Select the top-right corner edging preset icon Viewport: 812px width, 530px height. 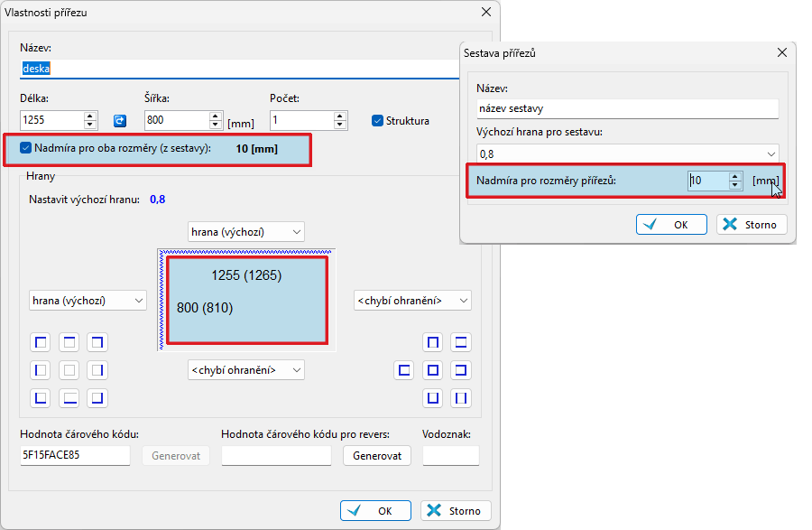(x=97, y=342)
